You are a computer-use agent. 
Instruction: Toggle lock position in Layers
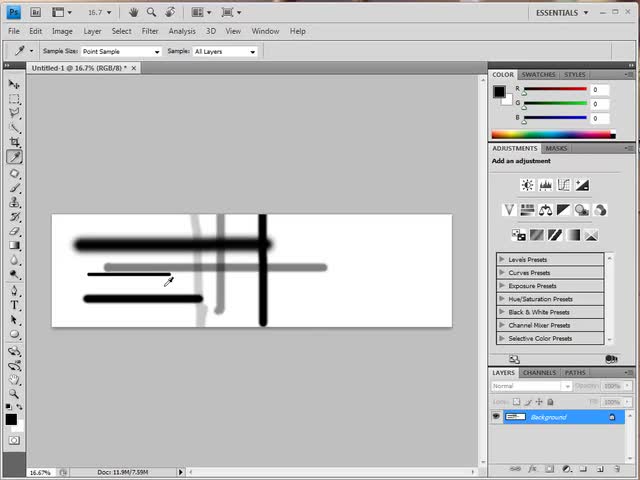[x=539, y=402]
